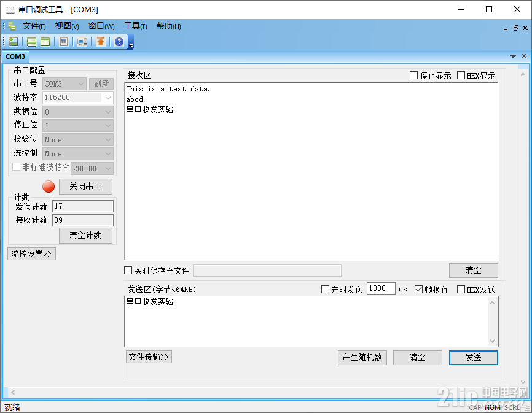Screen dimensions: 532x413
Task: Click the receive area 清空 button
Action: pyautogui.click(x=473, y=271)
